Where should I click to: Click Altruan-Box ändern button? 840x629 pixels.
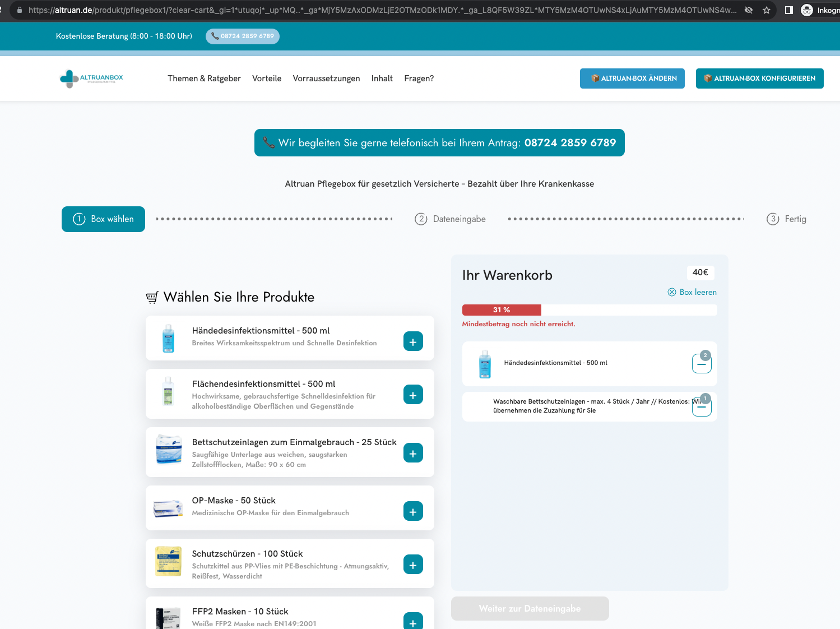(632, 78)
